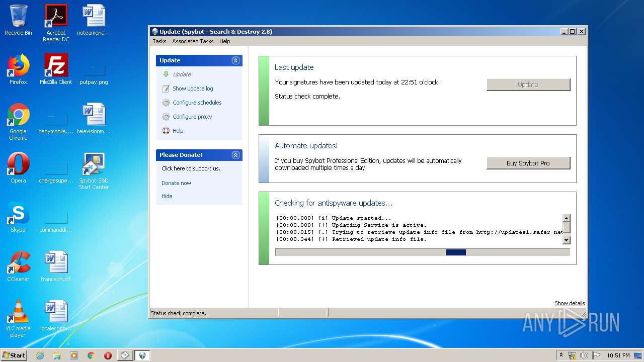The image size is (644, 362).
Task: Click the Show update log icon
Action: (x=166, y=88)
